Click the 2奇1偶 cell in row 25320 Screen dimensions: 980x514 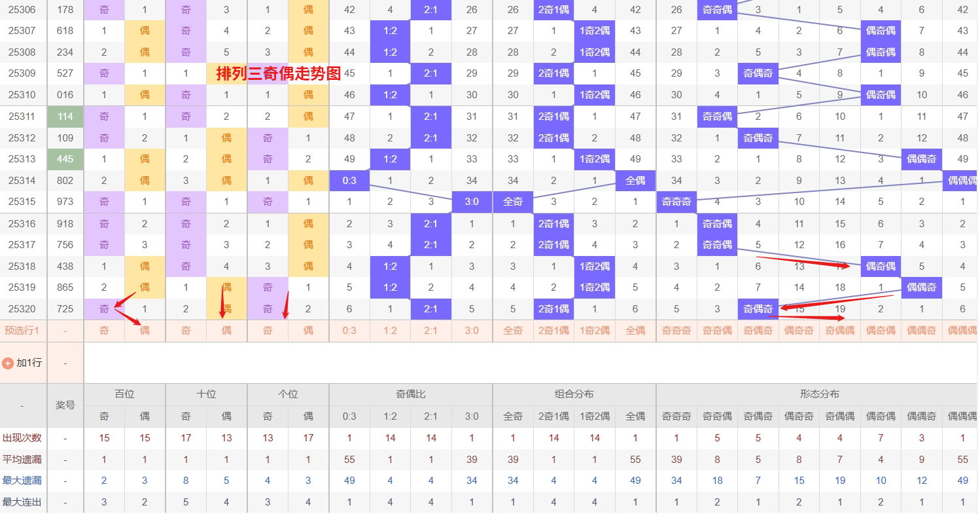pos(553,309)
